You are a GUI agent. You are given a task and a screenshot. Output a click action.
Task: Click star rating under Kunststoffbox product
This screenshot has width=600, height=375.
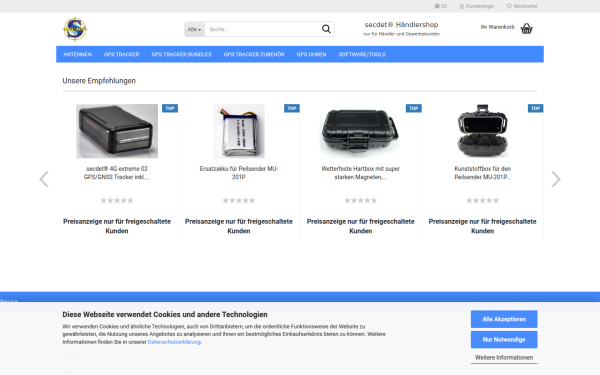(x=483, y=200)
